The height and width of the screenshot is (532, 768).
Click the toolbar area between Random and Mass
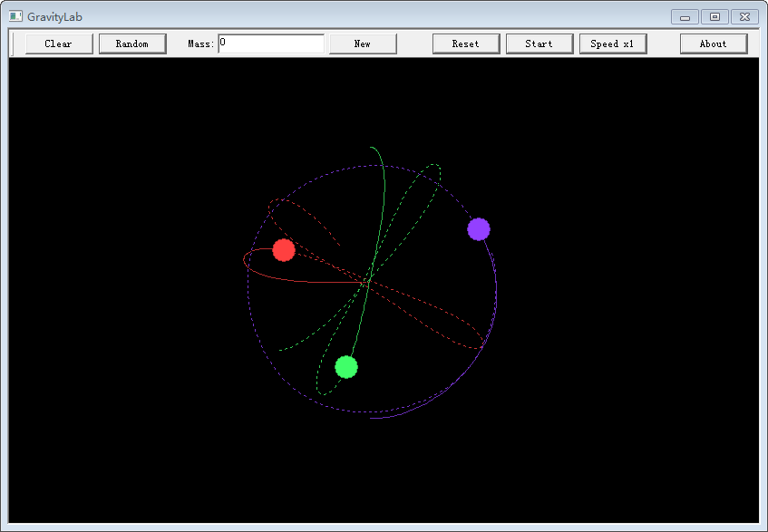click(x=177, y=43)
